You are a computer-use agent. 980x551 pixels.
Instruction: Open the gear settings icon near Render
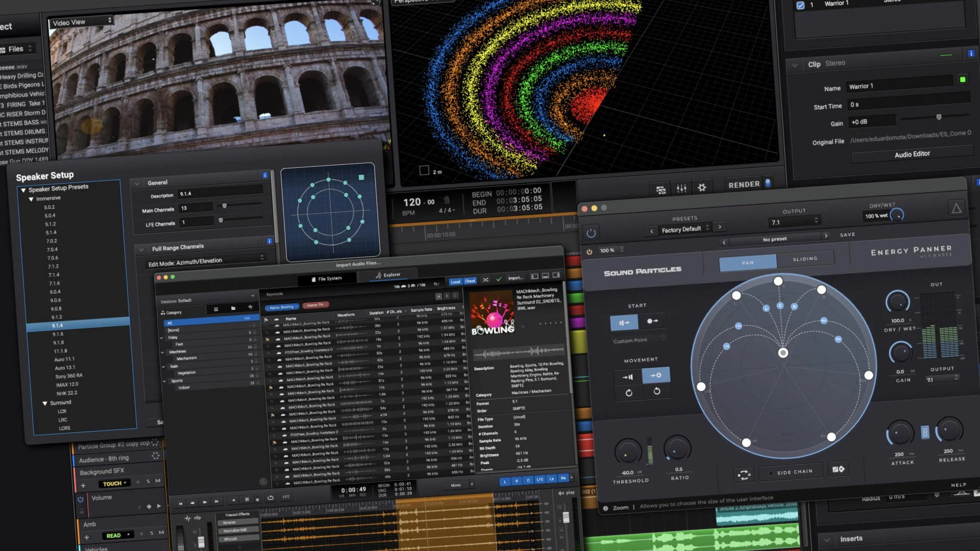click(x=702, y=188)
